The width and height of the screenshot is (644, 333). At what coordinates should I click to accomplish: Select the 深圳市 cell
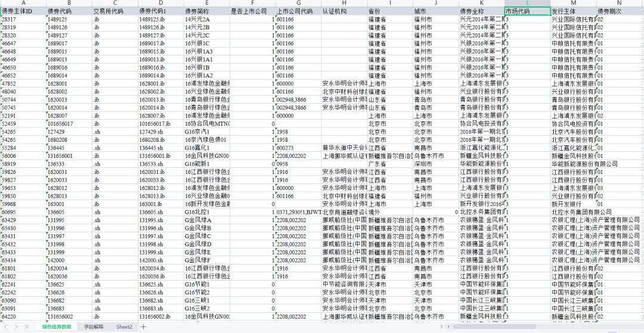[436, 164]
